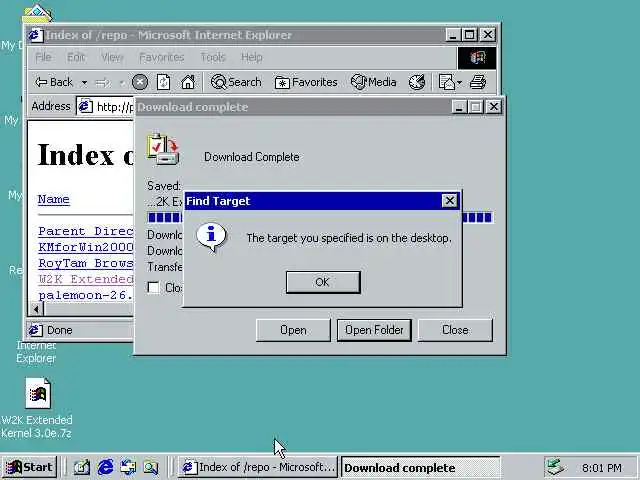Open the Favorites toolbar button

click(x=306, y=82)
